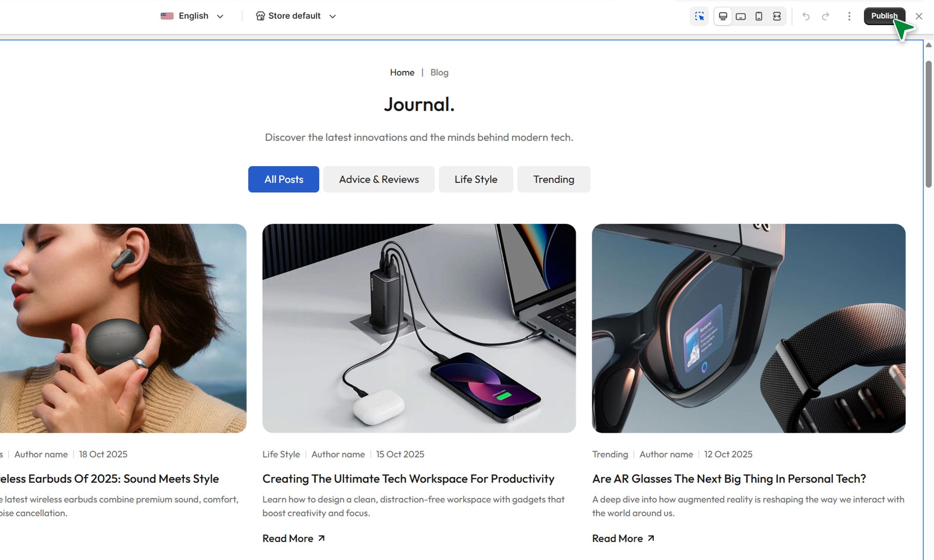The image size is (934, 560).
Task: Follow the Home breadcrumb link
Action: (402, 72)
